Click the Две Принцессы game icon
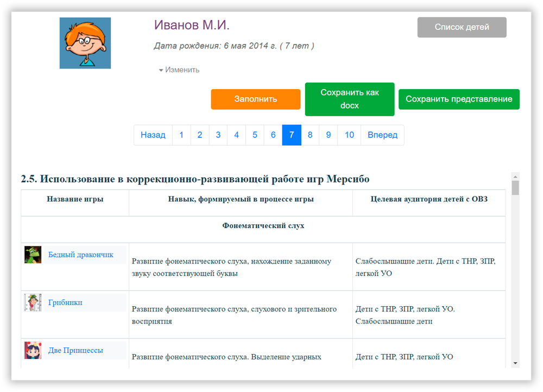This screenshot has width=543, height=392. [x=33, y=350]
